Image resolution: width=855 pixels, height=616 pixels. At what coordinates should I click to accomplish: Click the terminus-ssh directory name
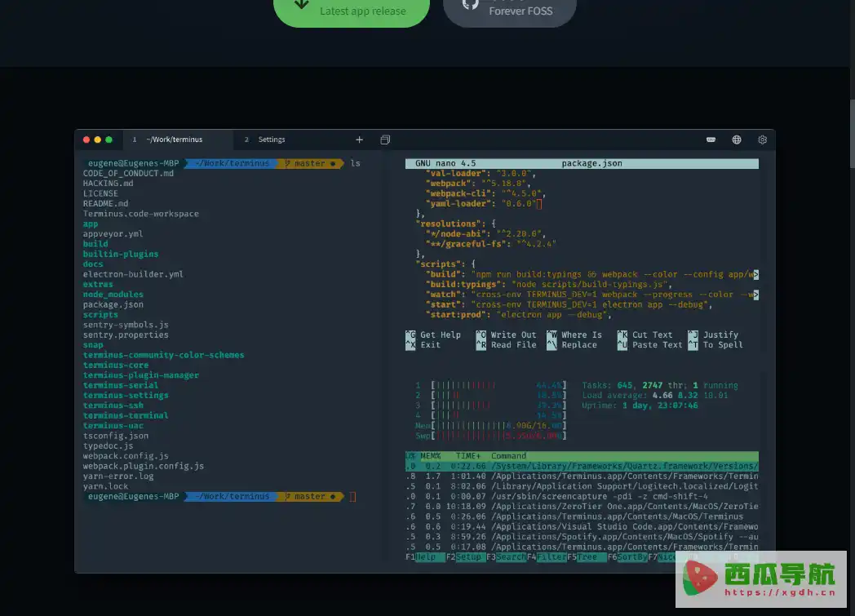tap(113, 405)
